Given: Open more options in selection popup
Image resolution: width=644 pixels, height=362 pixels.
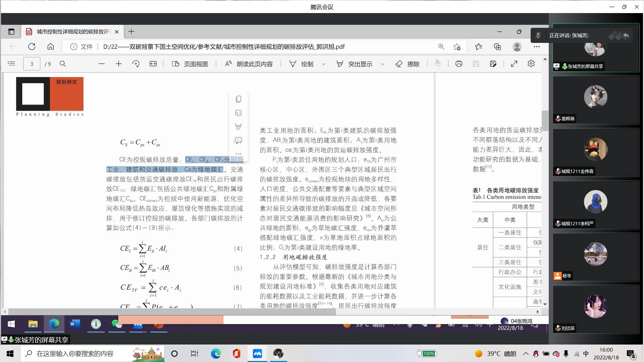Looking at the screenshot, I should click(x=238, y=154).
